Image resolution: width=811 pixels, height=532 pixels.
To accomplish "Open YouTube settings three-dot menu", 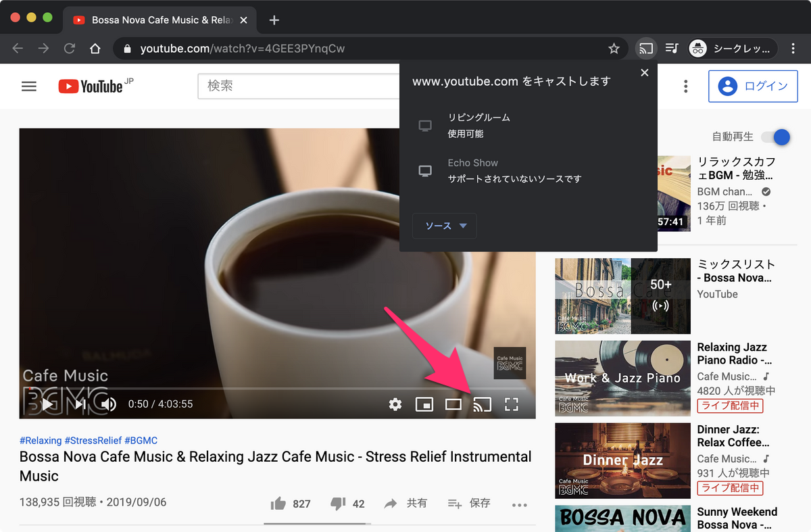I will click(686, 87).
